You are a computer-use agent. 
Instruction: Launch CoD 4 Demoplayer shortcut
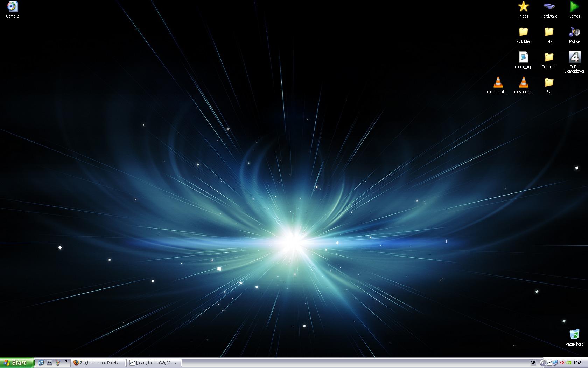(x=574, y=62)
